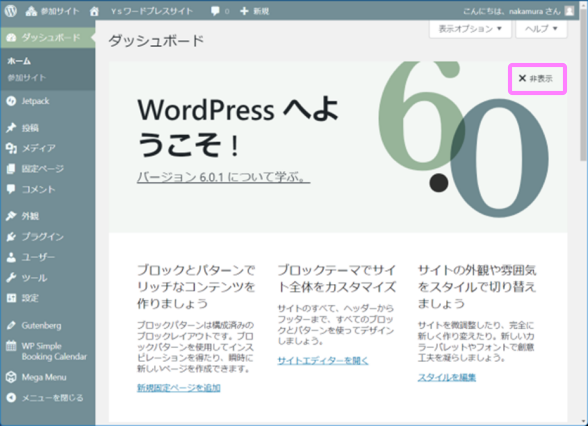The image size is (588, 426).
Task: Open the comments bubble icon in the admin bar
Action: 215,11
